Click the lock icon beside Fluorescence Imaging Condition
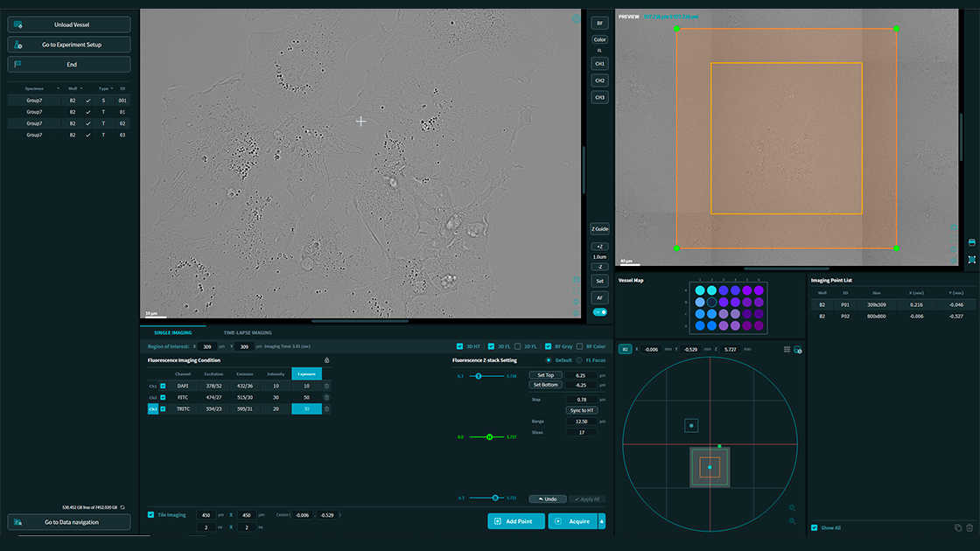Image resolution: width=980 pixels, height=551 pixels. coord(326,359)
